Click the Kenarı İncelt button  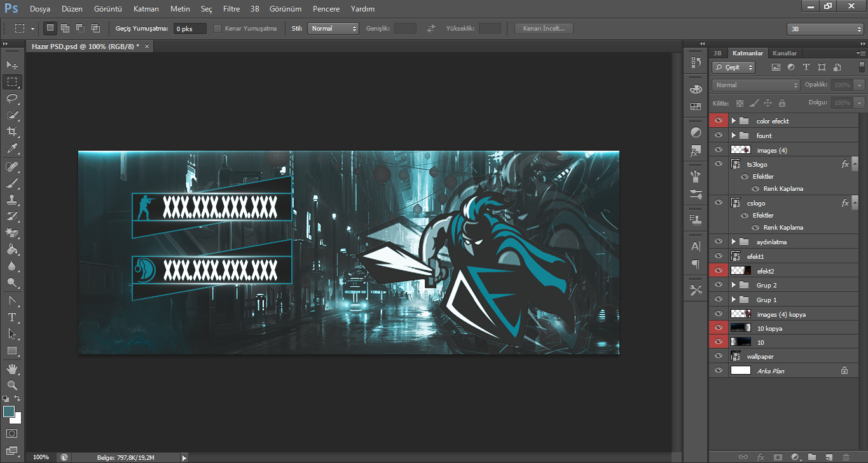(x=544, y=29)
